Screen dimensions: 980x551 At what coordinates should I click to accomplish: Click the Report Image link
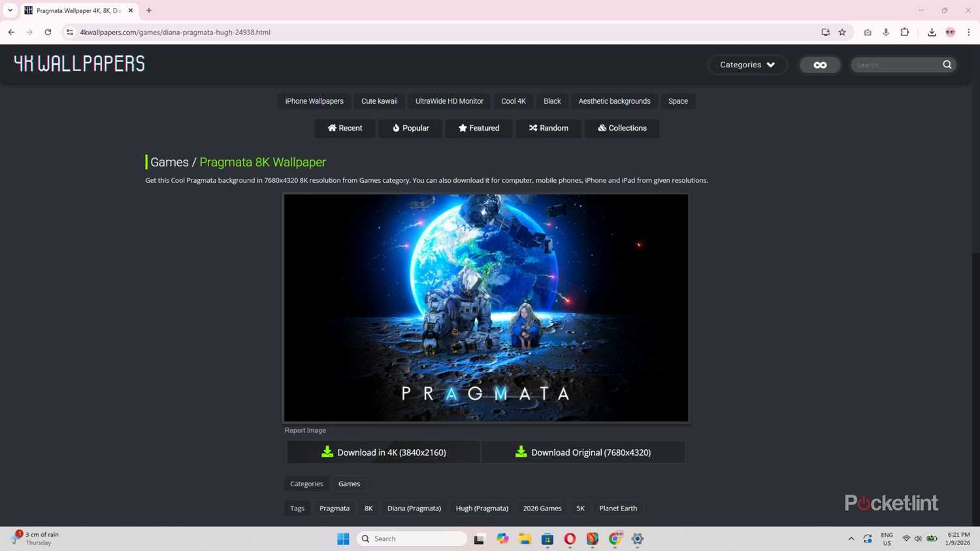(x=305, y=430)
